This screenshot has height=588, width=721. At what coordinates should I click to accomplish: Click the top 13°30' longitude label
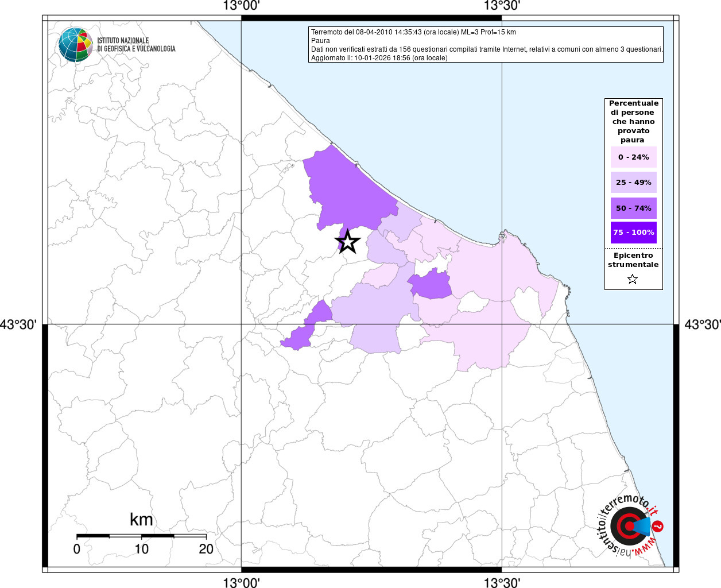tap(502, 6)
